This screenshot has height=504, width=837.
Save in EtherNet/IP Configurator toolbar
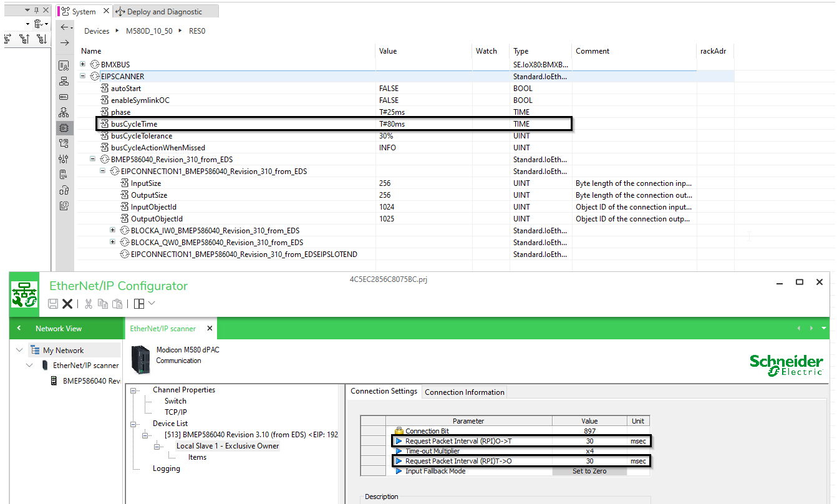point(53,304)
